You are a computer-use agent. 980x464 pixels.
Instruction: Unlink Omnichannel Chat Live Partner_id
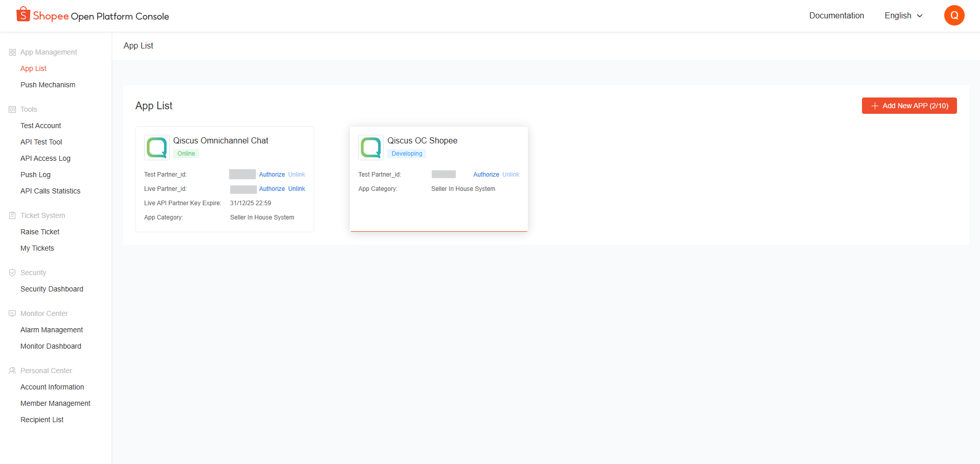point(296,189)
